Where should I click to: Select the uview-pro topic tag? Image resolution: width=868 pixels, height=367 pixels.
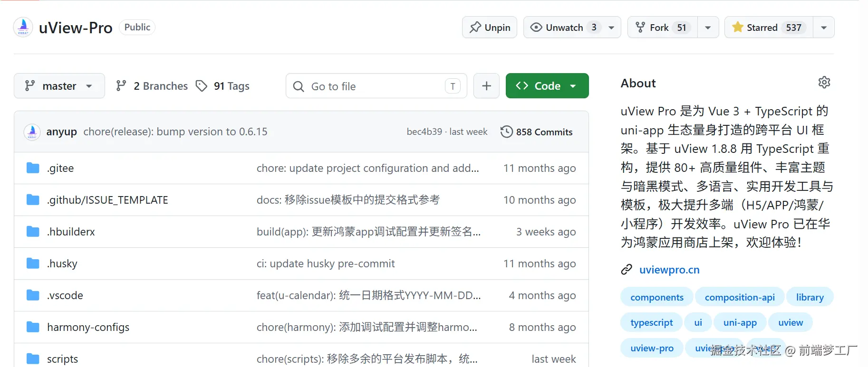pos(652,348)
